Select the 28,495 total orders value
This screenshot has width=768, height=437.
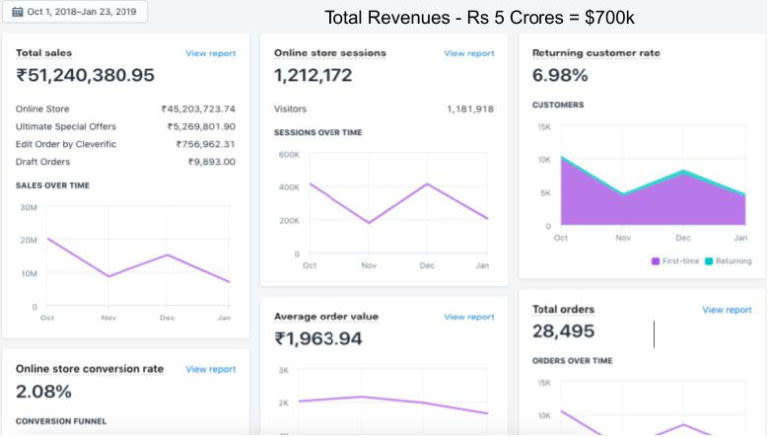563,332
